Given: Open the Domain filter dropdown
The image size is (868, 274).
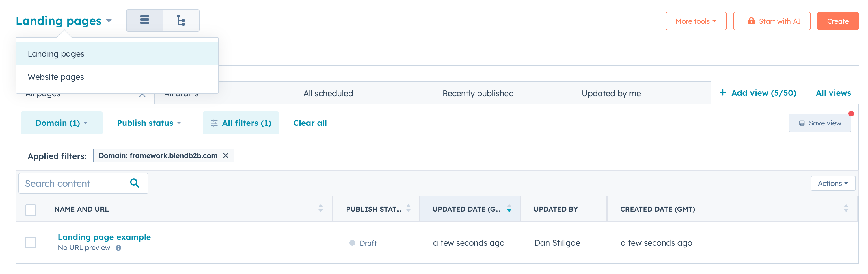Looking at the screenshot, I should [x=61, y=123].
